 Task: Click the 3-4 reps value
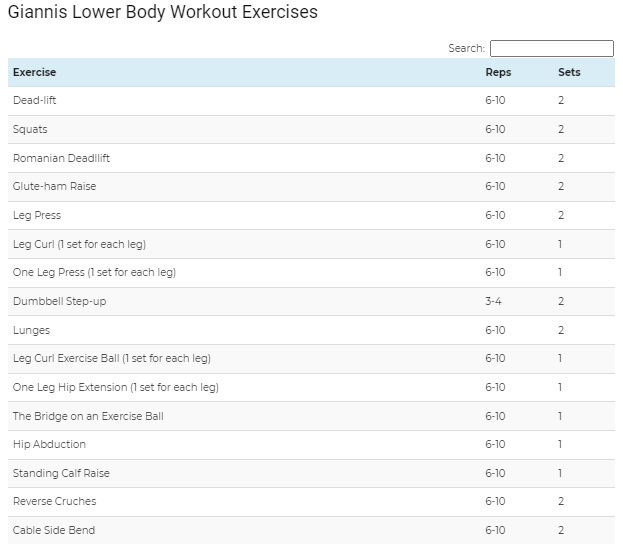pyautogui.click(x=493, y=301)
